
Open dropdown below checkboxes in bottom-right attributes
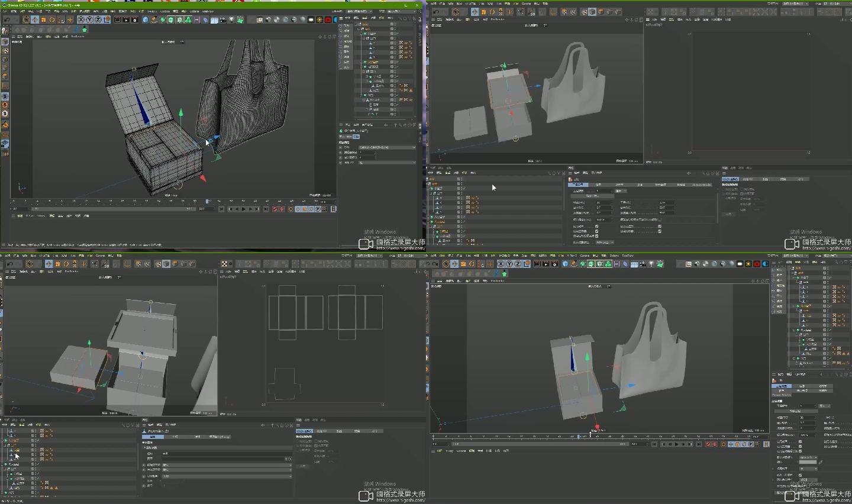[808, 457]
